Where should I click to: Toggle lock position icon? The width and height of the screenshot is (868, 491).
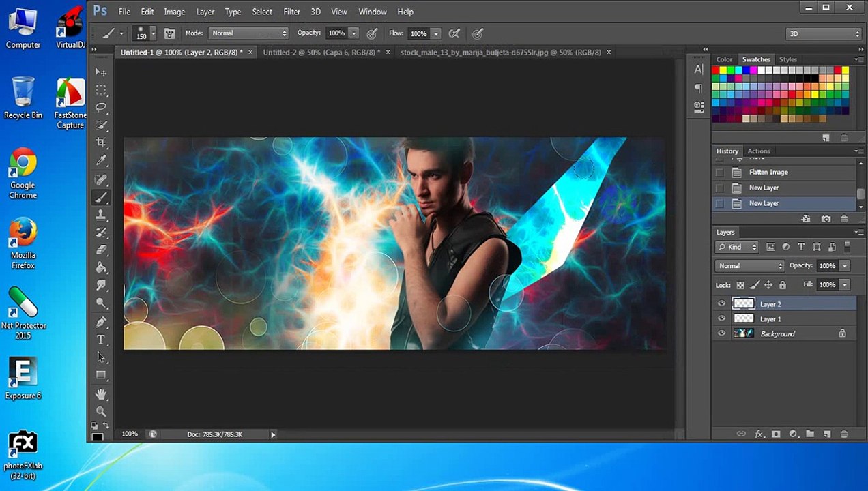tap(768, 285)
